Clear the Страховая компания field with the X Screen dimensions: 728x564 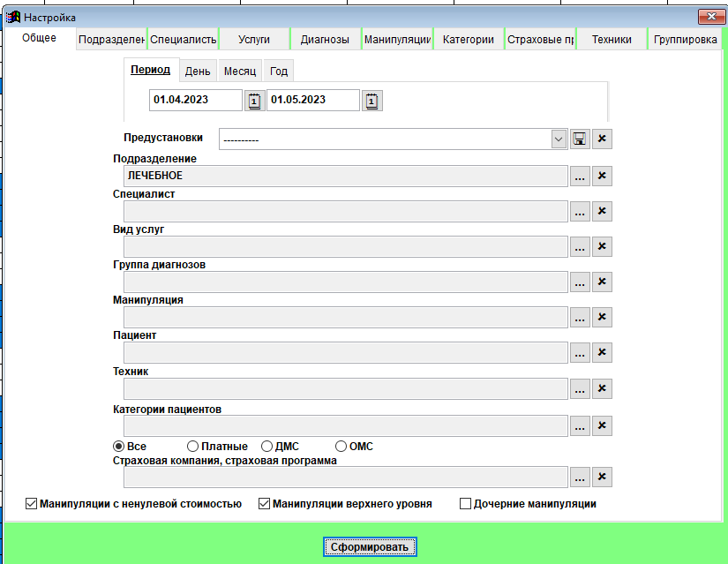[602, 478]
